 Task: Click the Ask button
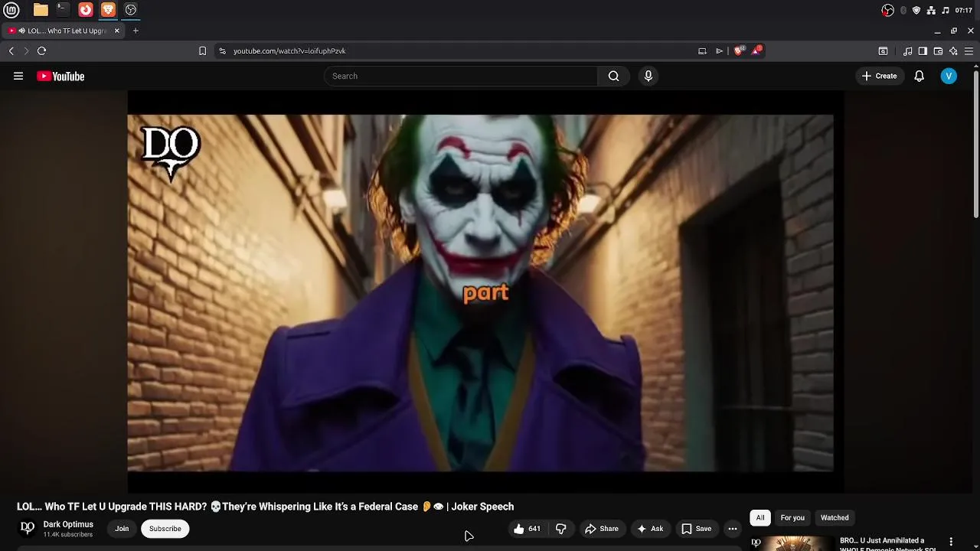click(650, 529)
